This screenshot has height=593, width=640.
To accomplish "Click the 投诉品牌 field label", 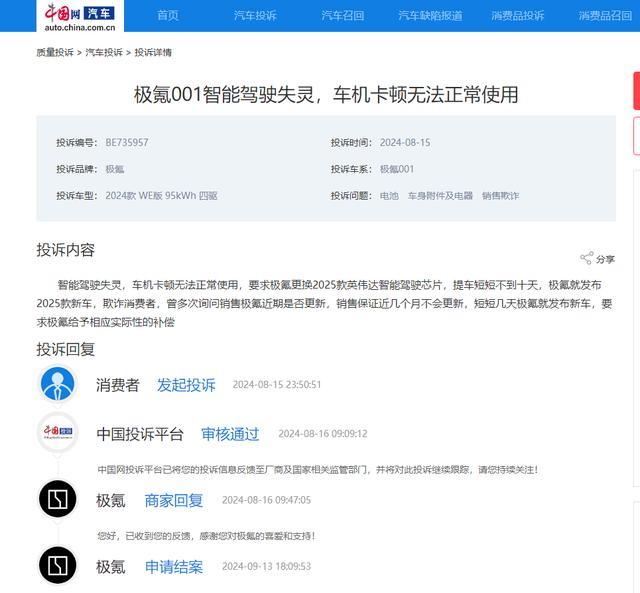I will tap(77, 169).
